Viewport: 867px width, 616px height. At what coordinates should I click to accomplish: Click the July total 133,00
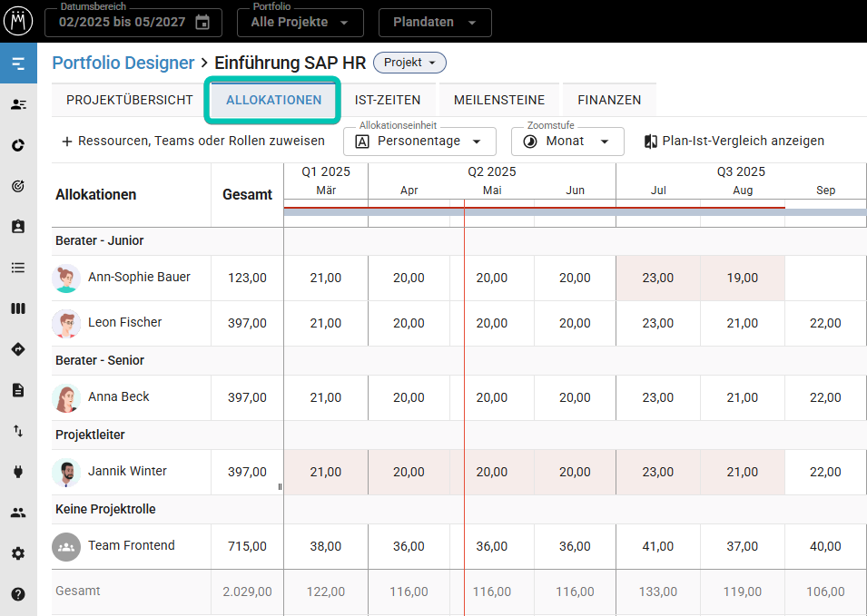[658, 592]
